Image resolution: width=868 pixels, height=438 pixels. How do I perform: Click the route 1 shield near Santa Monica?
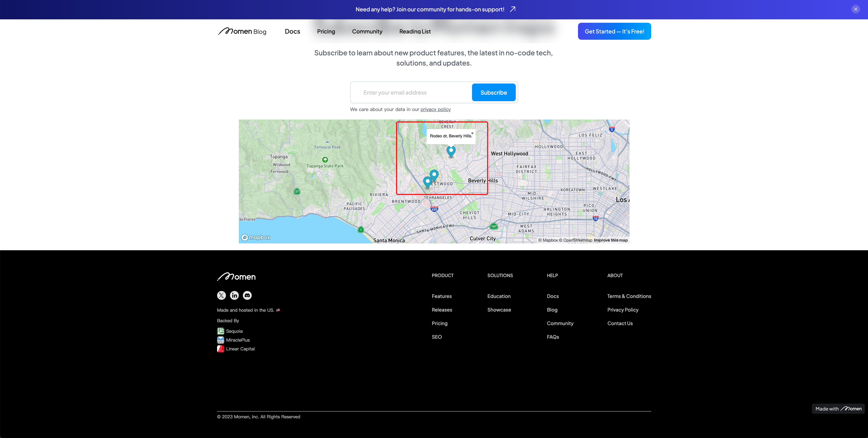click(x=361, y=230)
